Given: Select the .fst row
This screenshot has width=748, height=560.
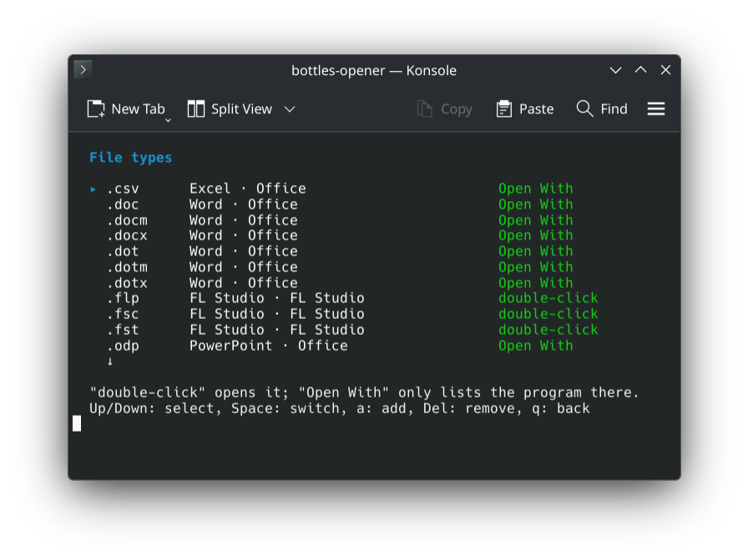Looking at the screenshot, I should (344, 330).
